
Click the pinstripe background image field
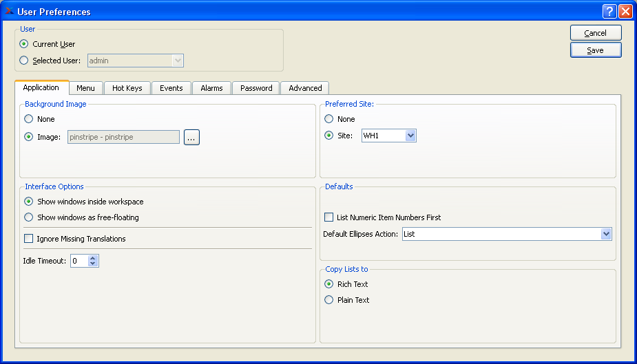tap(123, 137)
